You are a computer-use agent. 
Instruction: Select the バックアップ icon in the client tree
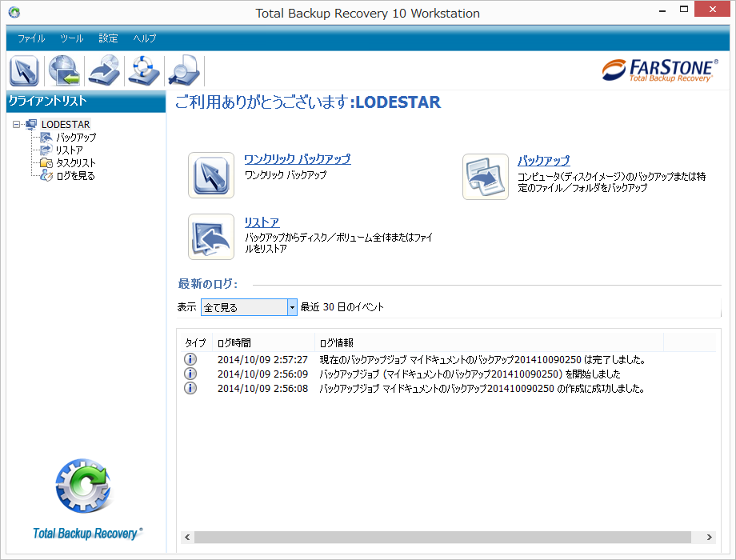click(46, 137)
